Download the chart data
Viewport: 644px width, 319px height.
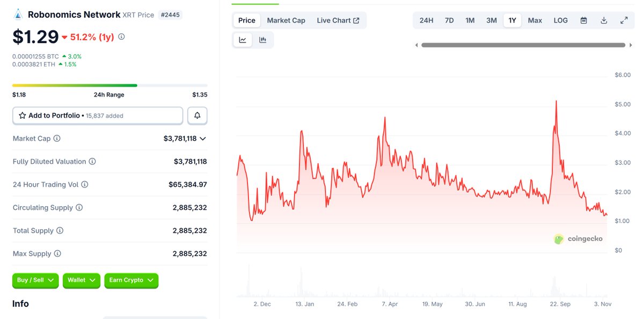[x=603, y=20]
